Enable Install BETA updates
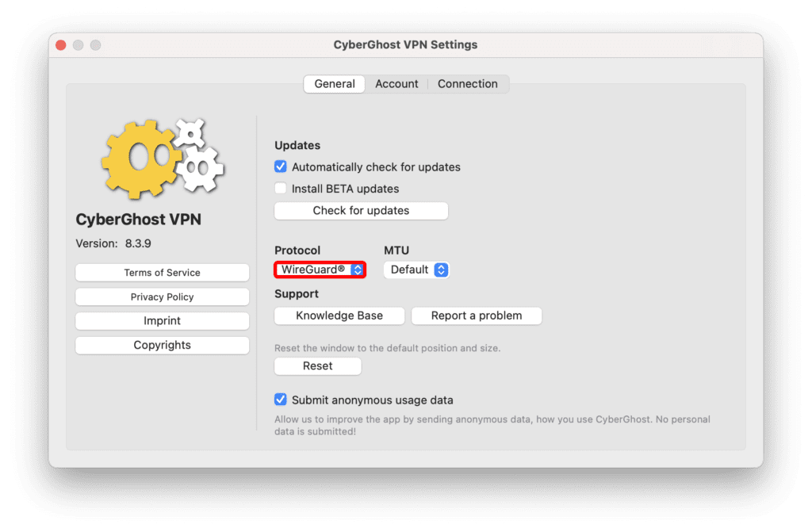This screenshot has height=532, width=812. coord(280,188)
